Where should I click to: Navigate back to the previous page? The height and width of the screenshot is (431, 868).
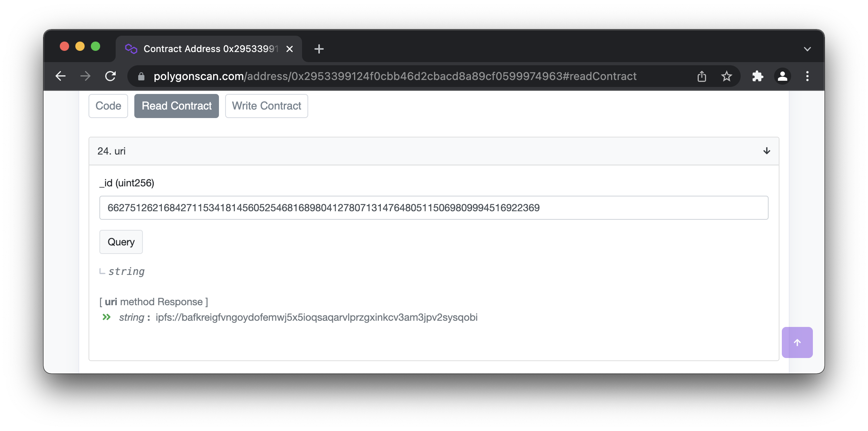[61, 76]
